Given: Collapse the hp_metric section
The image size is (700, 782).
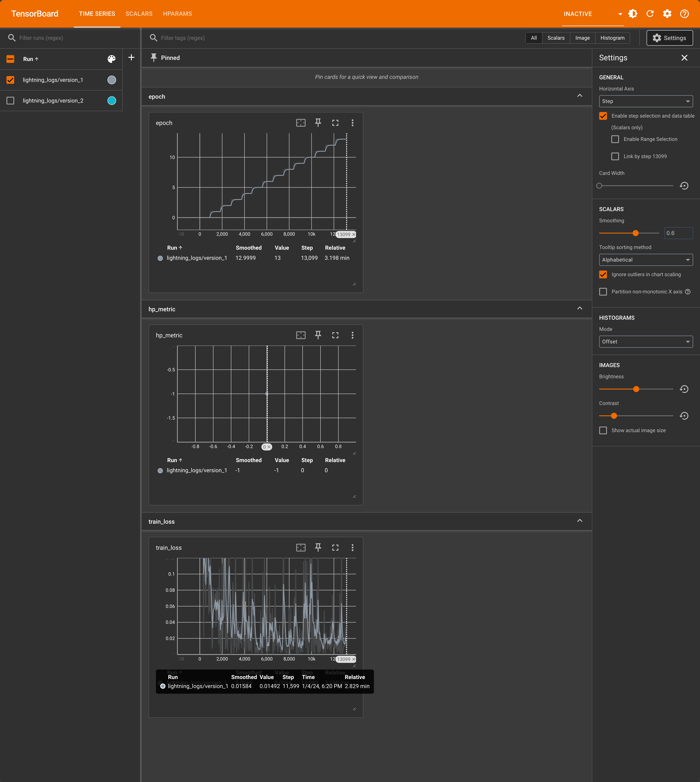Looking at the screenshot, I should 579,308.
